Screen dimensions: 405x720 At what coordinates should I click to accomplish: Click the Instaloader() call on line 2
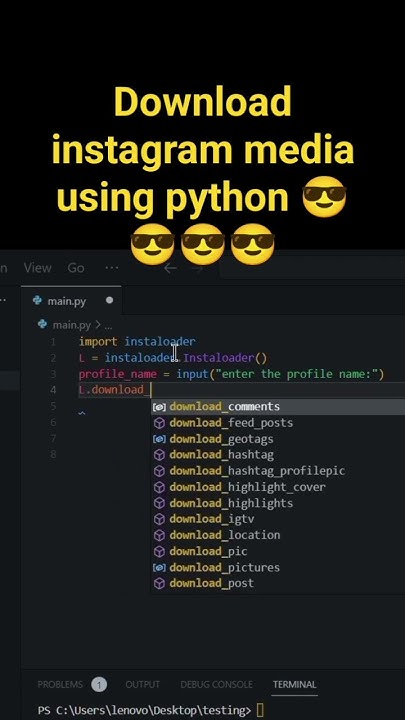[225, 358]
